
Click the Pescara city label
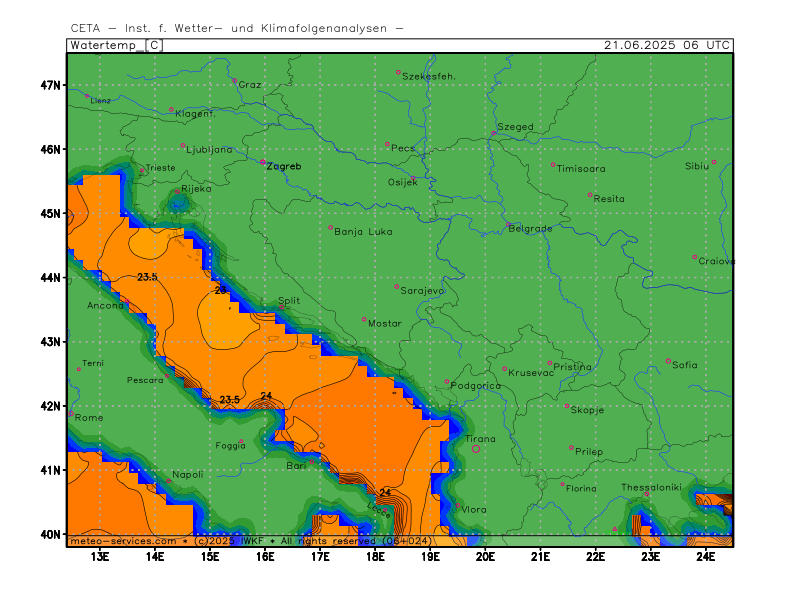(x=145, y=380)
